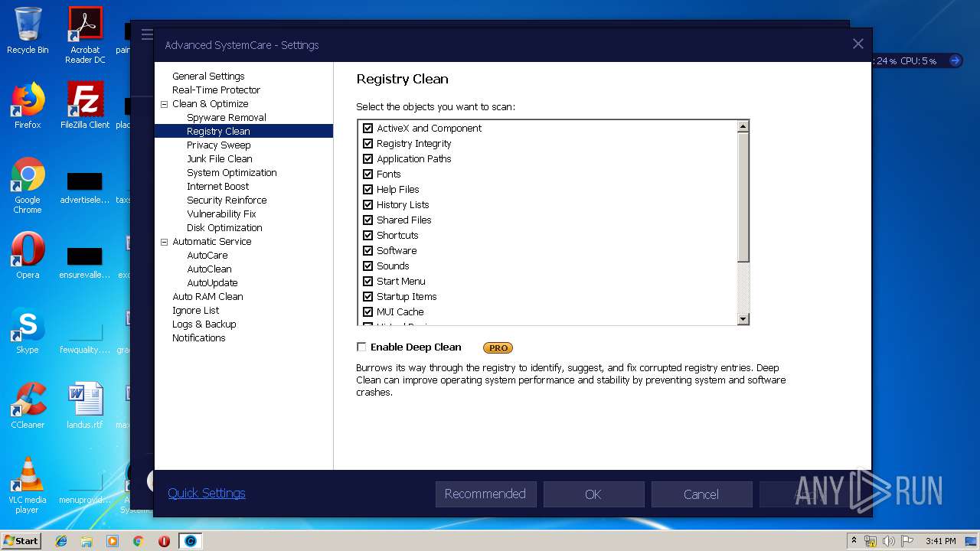Collapse the Automatic Service tree node

[x=164, y=242]
